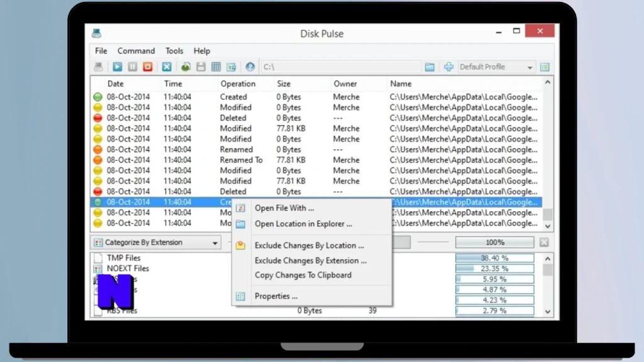Click the changes list scrollbar down arrow
The width and height of the screenshot is (644, 362).
click(x=548, y=226)
